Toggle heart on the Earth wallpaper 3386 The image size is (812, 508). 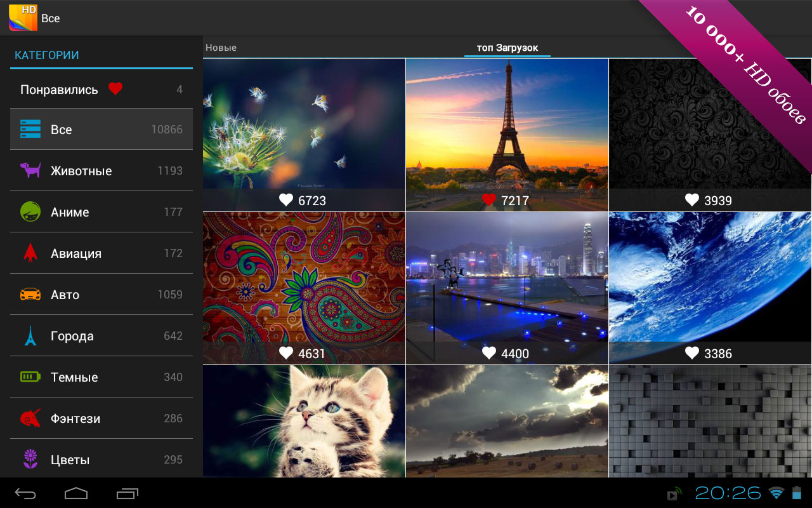tap(692, 353)
